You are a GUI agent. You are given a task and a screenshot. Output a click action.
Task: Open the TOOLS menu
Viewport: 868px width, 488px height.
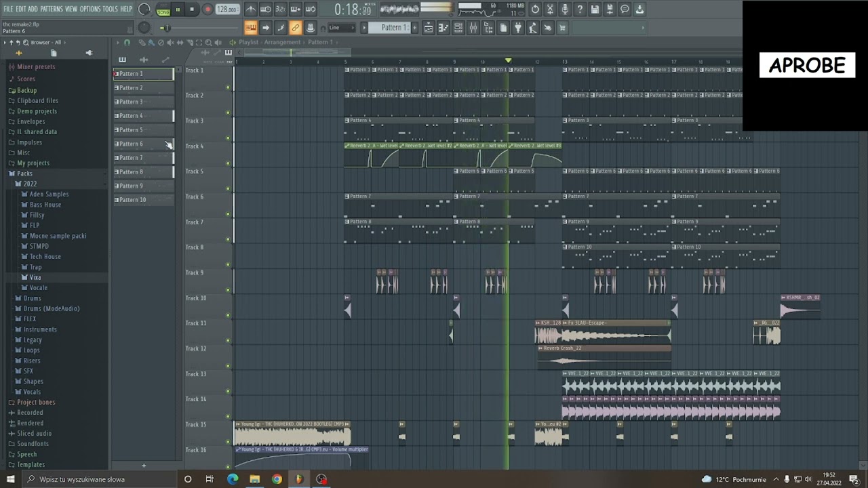pos(110,9)
